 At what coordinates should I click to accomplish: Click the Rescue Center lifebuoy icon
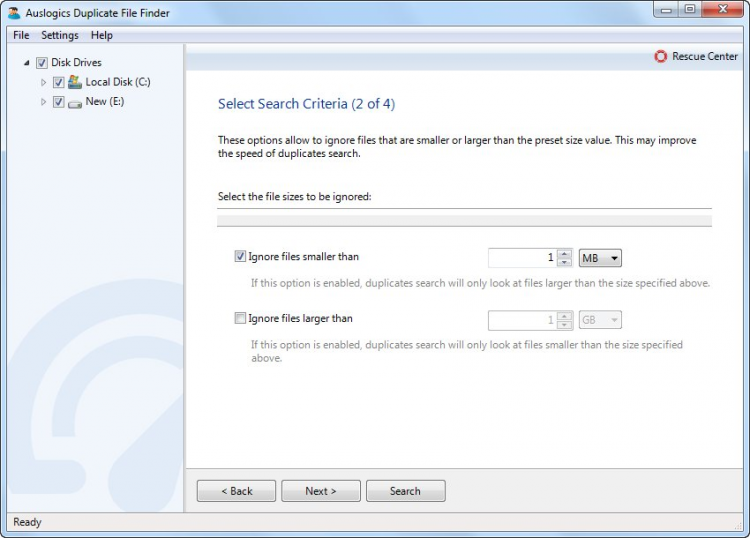pyautogui.click(x=661, y=56)
